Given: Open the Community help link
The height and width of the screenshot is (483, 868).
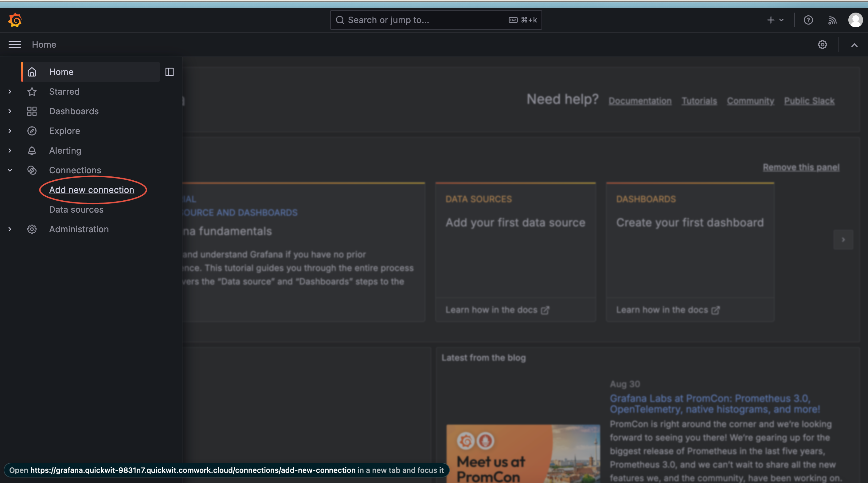Looking at the screenshot, I should pyautogui.click(x=750, y=101).
